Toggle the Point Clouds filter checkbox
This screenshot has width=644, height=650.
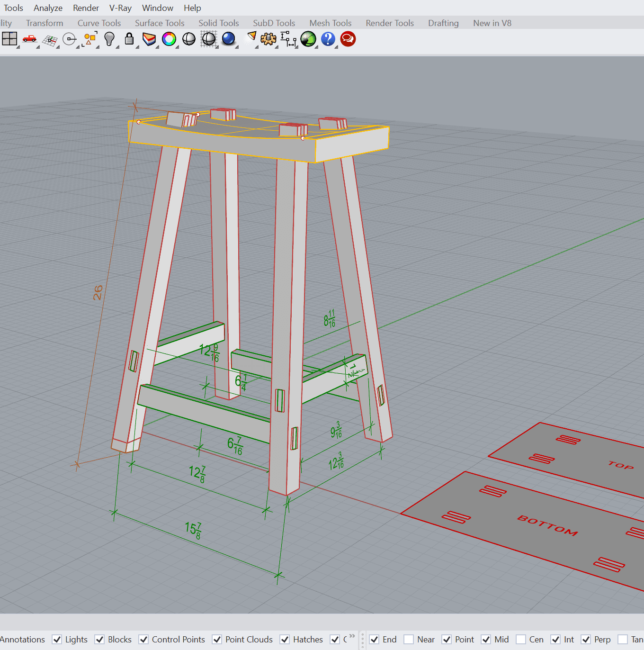217,640
